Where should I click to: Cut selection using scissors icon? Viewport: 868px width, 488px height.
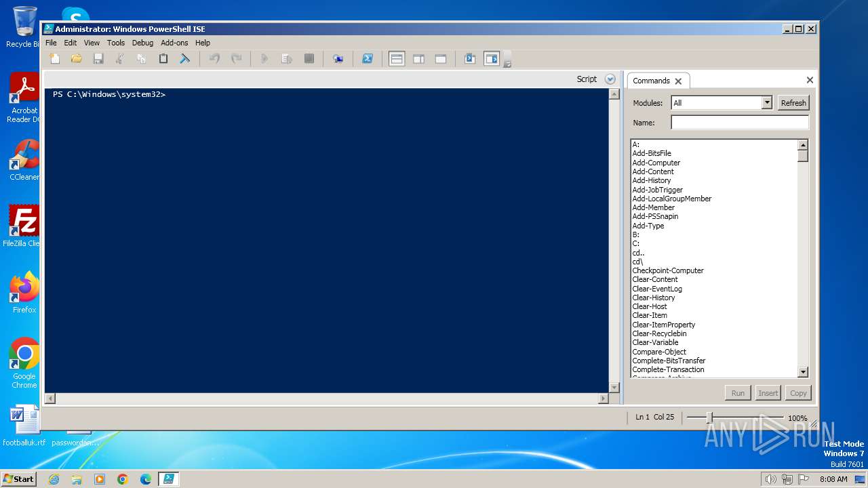pos(120,59)
